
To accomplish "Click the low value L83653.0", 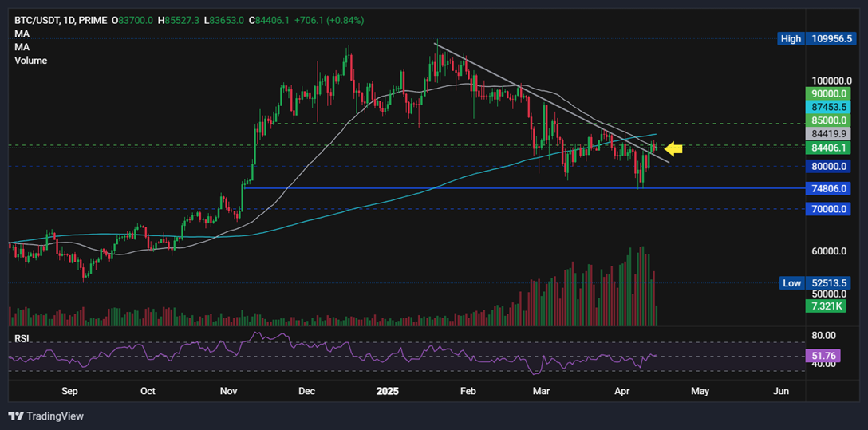I will [224, 21].
